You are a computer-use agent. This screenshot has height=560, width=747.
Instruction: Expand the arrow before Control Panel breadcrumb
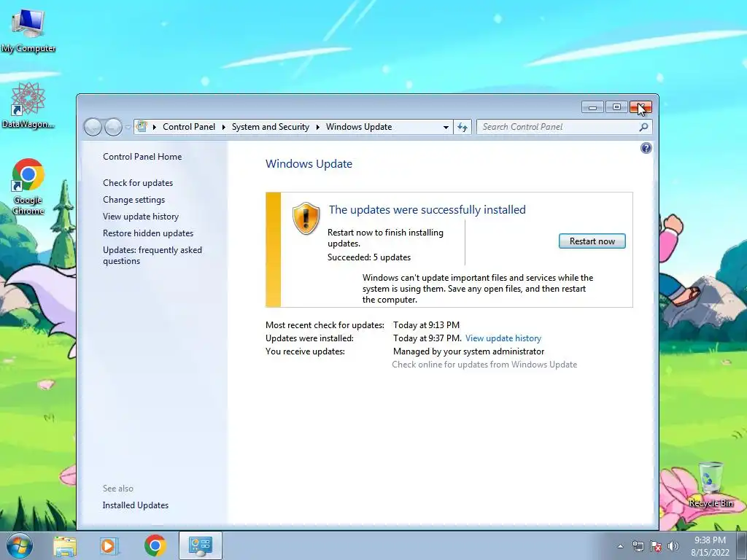155,127
